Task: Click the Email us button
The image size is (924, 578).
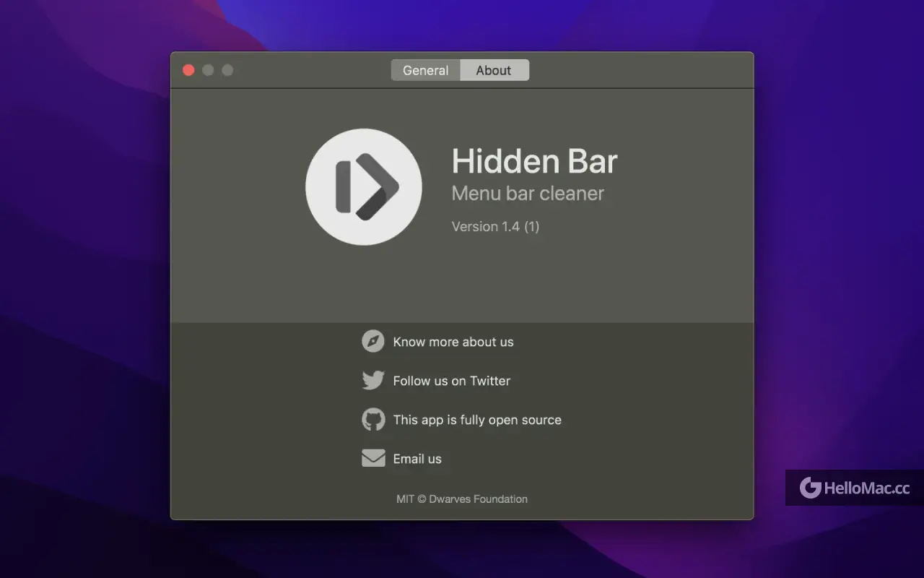Action: (x=417, y=459)
